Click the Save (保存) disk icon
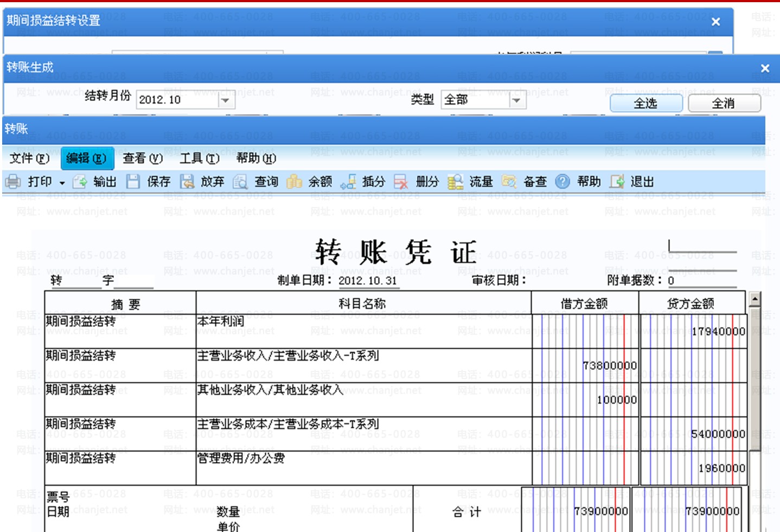This screenshot has width=780, height=532. [x=133, y=182]
